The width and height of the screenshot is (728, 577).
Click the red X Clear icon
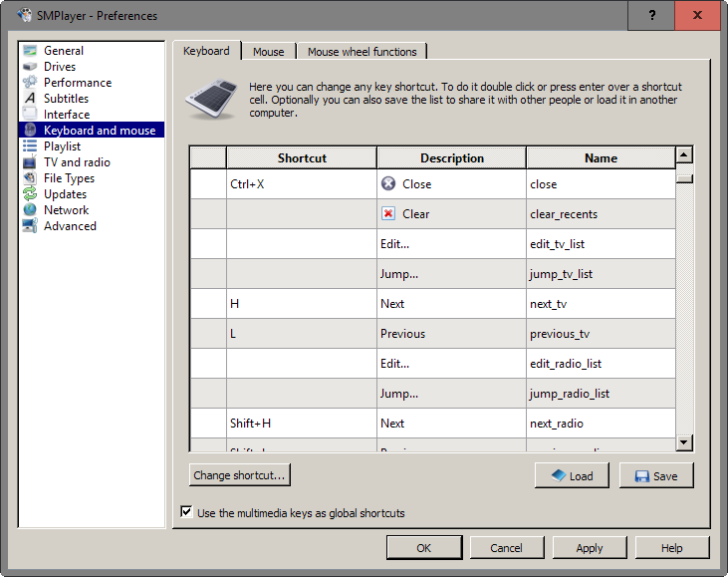388,213
